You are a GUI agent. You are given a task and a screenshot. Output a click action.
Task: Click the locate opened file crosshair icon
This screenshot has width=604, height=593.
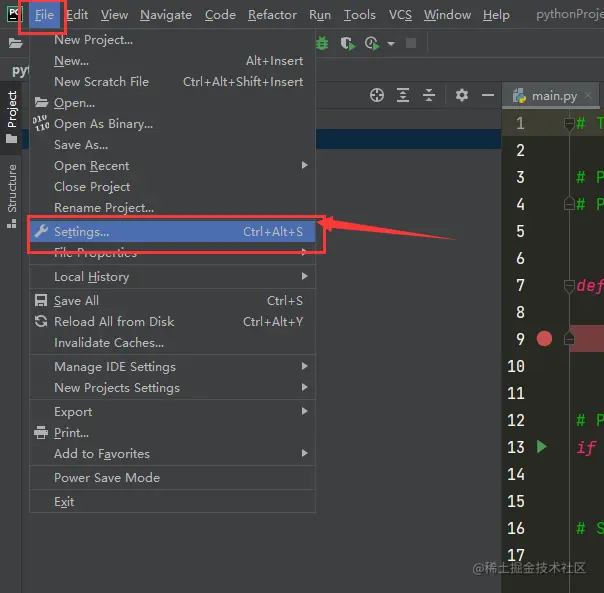coord(377,95)
